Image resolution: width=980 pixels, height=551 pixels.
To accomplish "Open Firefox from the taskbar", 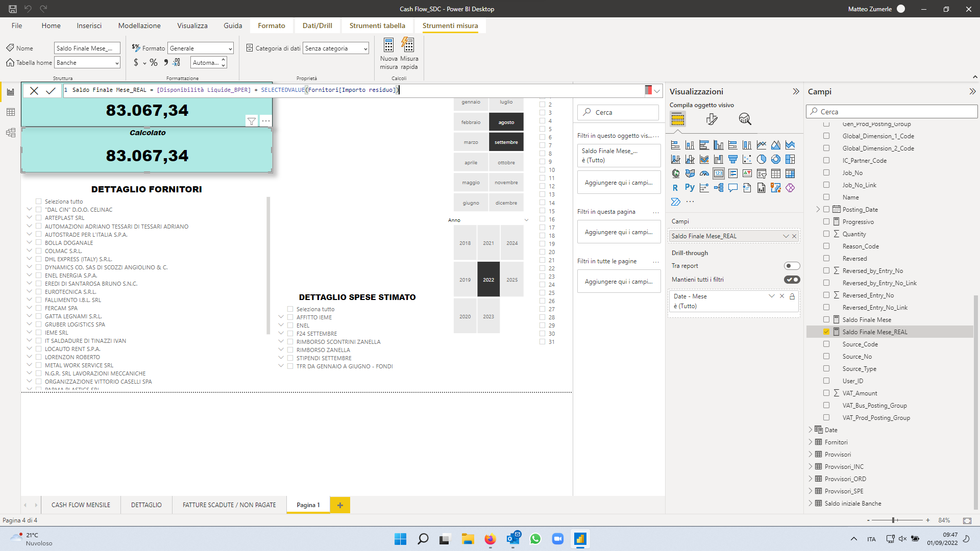I will tap(490, 539).
